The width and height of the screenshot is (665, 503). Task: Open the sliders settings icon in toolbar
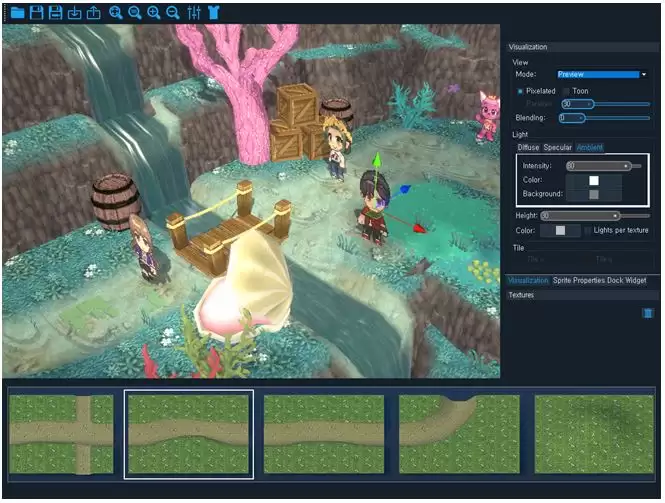[x=194, y=13]
